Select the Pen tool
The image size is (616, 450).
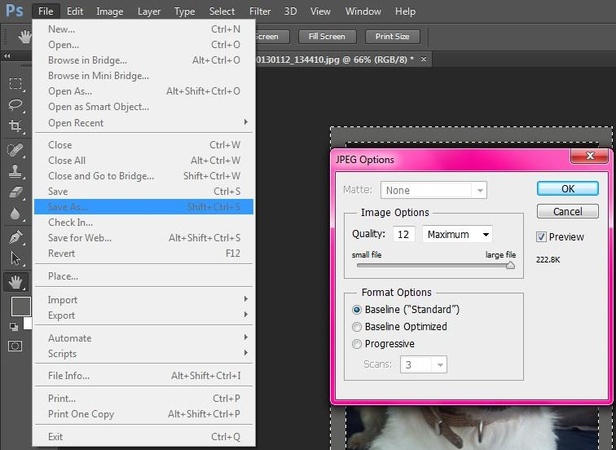[x=15, y=237]
